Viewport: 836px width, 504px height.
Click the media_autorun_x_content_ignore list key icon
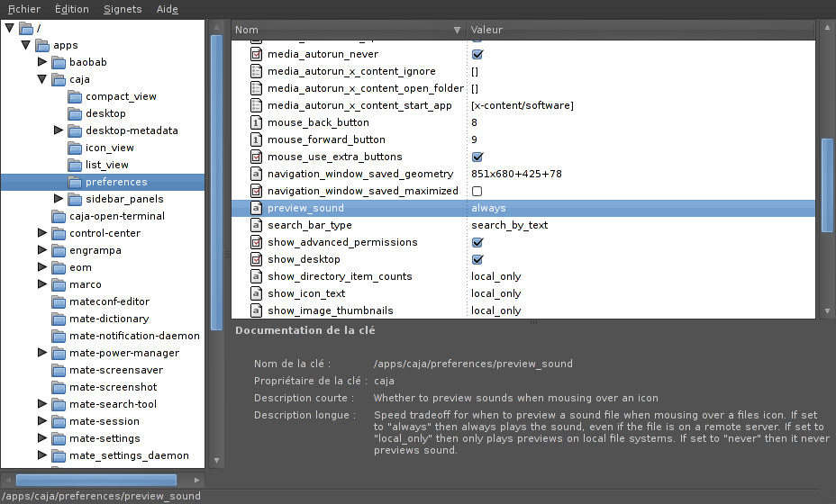tap(256, 71)
